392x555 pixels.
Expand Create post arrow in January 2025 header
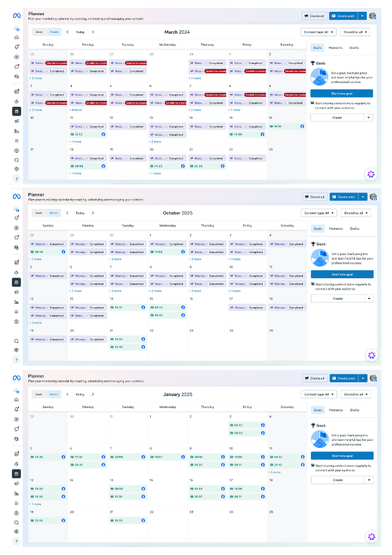tap(363, 378)
